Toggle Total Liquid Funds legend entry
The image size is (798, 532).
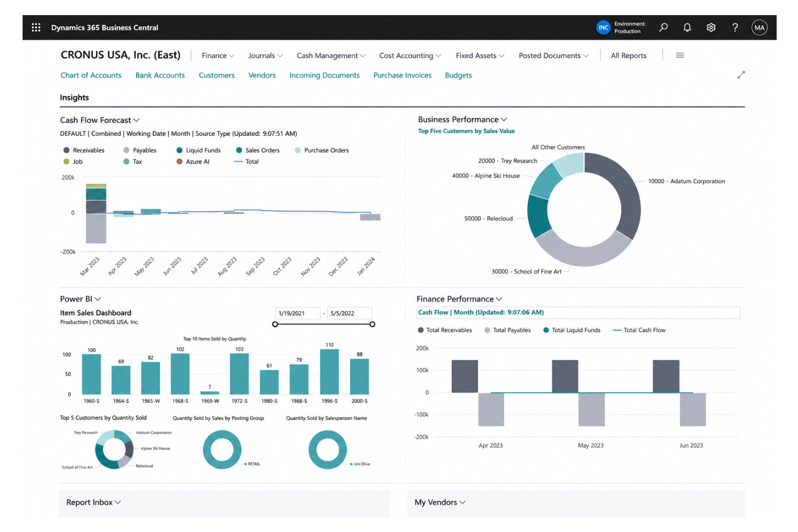572,330
